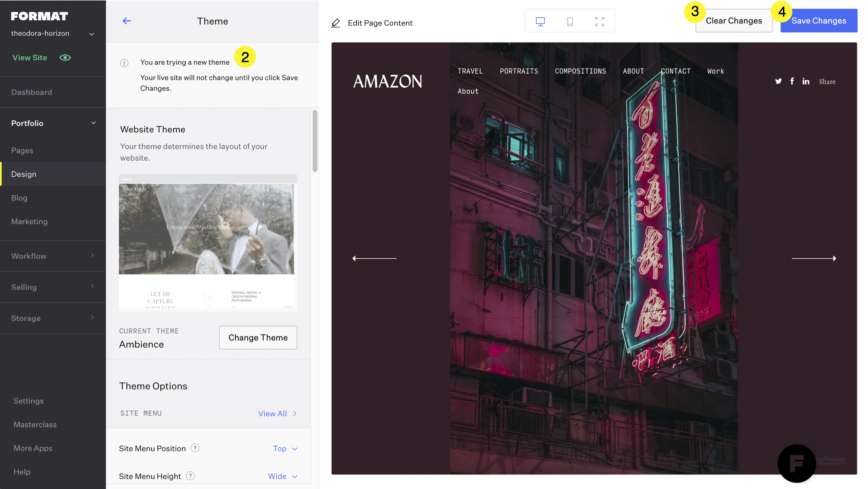Open the black Format chat bubble
The width and height of the screenshot is (868, 489).
pyautogui.click(x=797, y=463)
